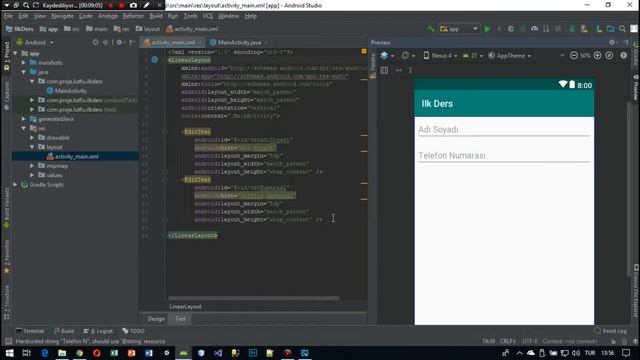
Task: Open Visual Studio from the taskbar
Action: (218, 353)
